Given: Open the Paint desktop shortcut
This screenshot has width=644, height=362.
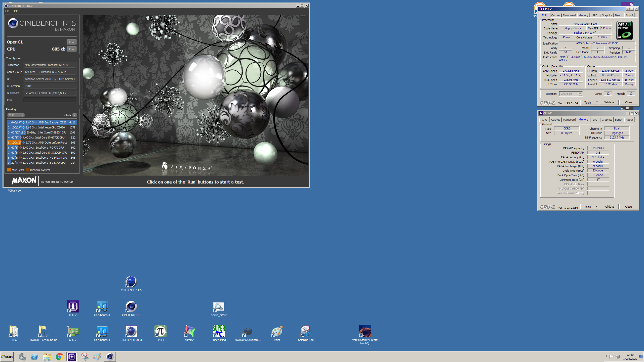Looking at the screenshot, I should tap(277, 333).
